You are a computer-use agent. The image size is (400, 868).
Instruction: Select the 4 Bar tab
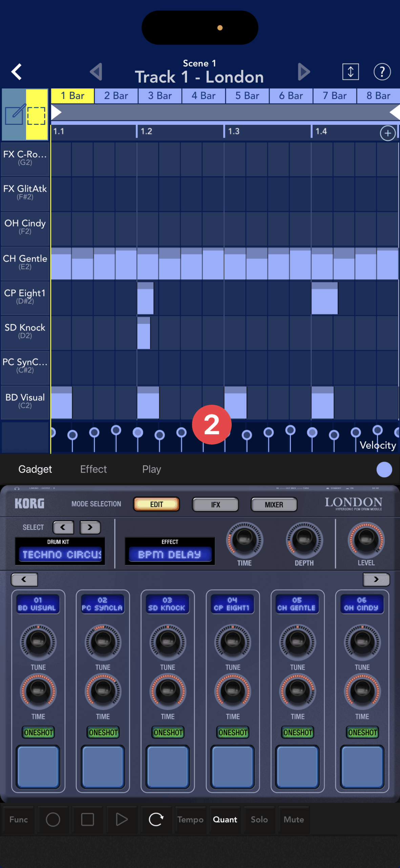click(x=203, y=96)
